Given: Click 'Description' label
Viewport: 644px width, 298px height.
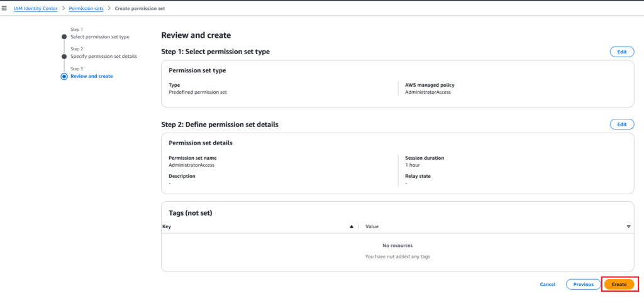Looking at the screenshot, I should 182,176.
